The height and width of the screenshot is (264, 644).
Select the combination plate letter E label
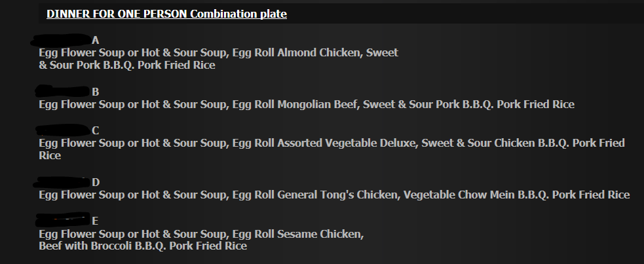pyautogui.click(x=96, y=221)
